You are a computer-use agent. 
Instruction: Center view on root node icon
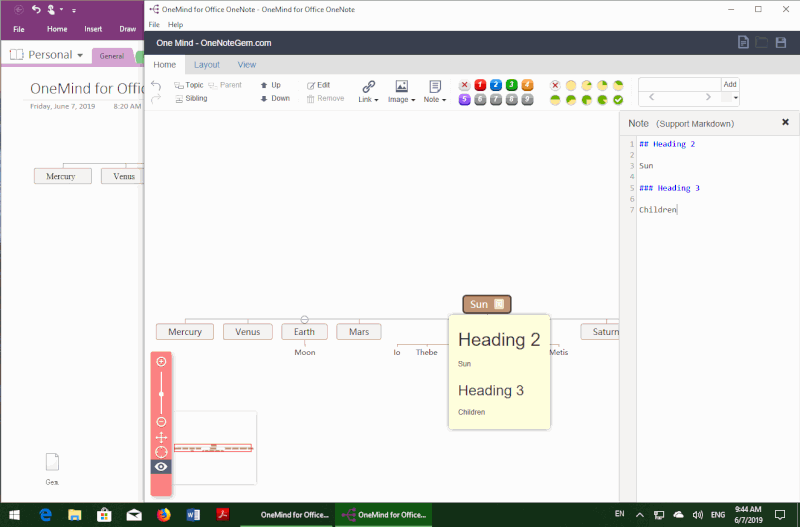[x=161, y=452]
